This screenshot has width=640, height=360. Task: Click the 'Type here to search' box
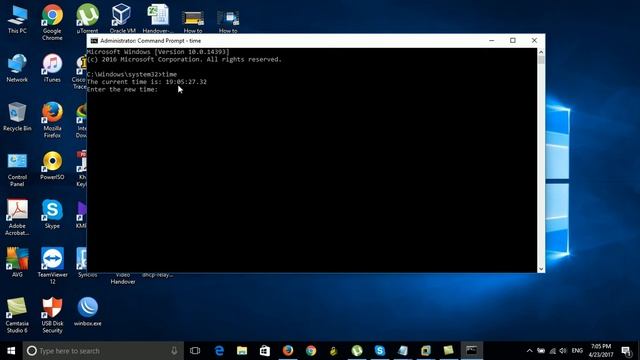103,351
